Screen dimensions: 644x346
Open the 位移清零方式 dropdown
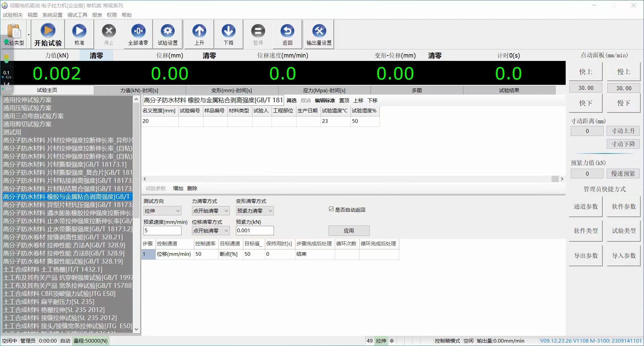point(211,231)
